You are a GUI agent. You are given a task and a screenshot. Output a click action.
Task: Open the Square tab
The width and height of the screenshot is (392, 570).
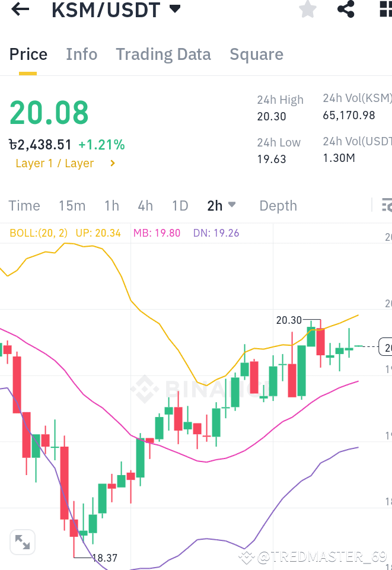click(256, 54)
